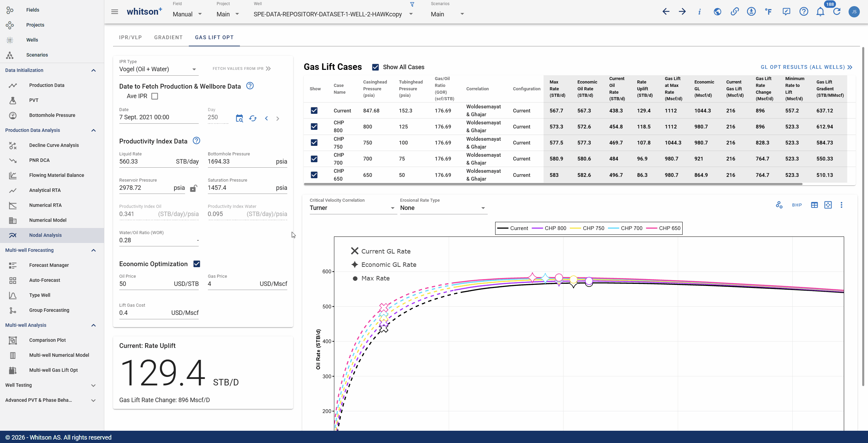
Task: Click the well filter funnel icon
Action: point(412,4)
